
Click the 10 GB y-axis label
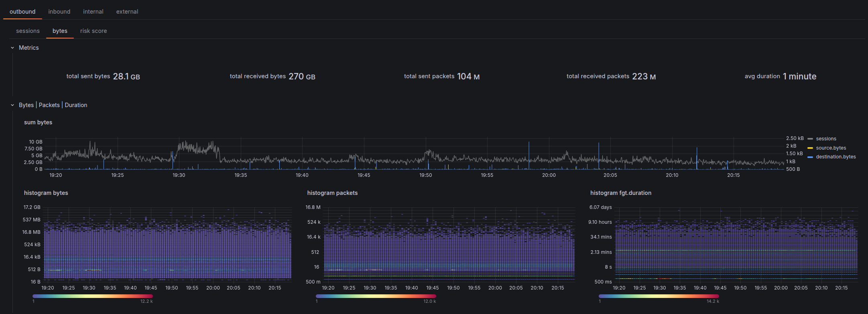36,142
